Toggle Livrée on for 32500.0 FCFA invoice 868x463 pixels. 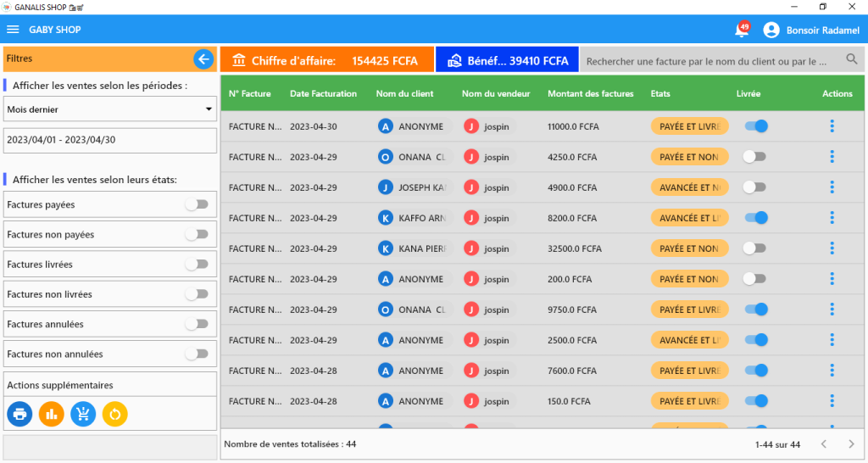754,248
